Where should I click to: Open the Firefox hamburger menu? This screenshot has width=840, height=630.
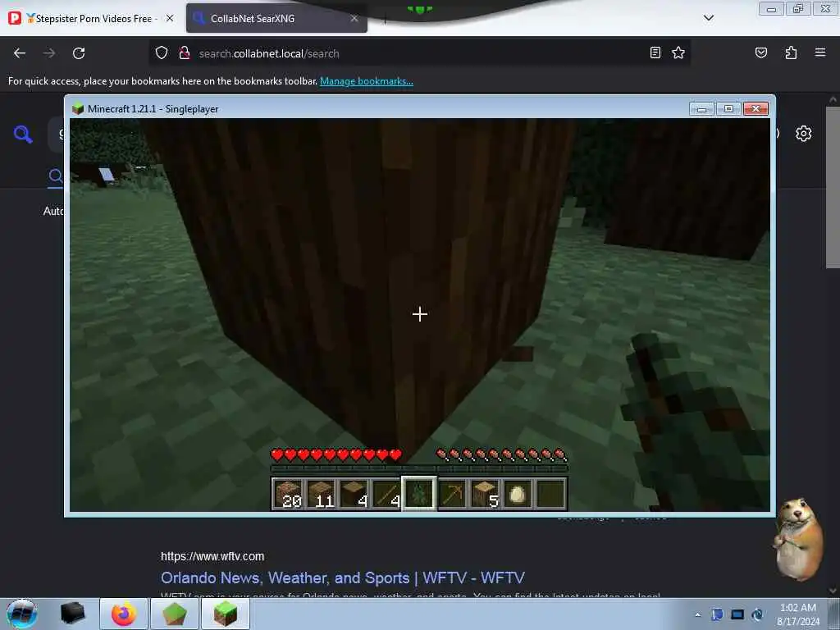pos(820,52)
